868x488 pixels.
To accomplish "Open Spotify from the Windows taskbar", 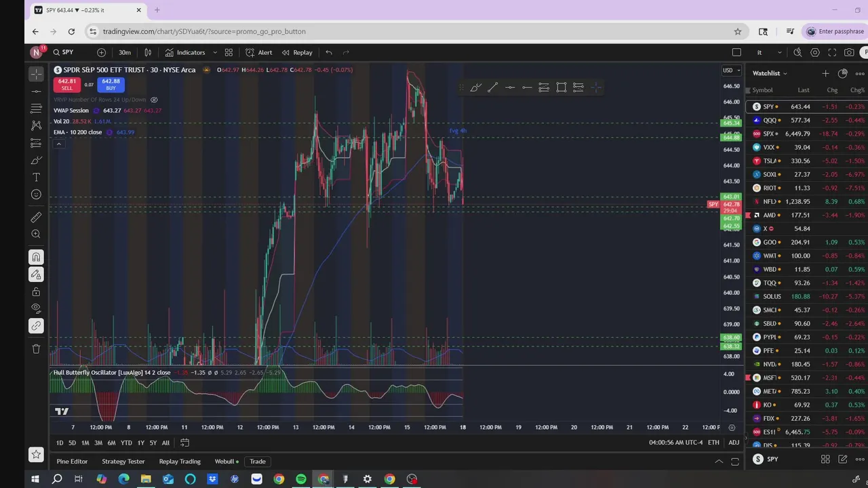I will [x=301, y=479].
